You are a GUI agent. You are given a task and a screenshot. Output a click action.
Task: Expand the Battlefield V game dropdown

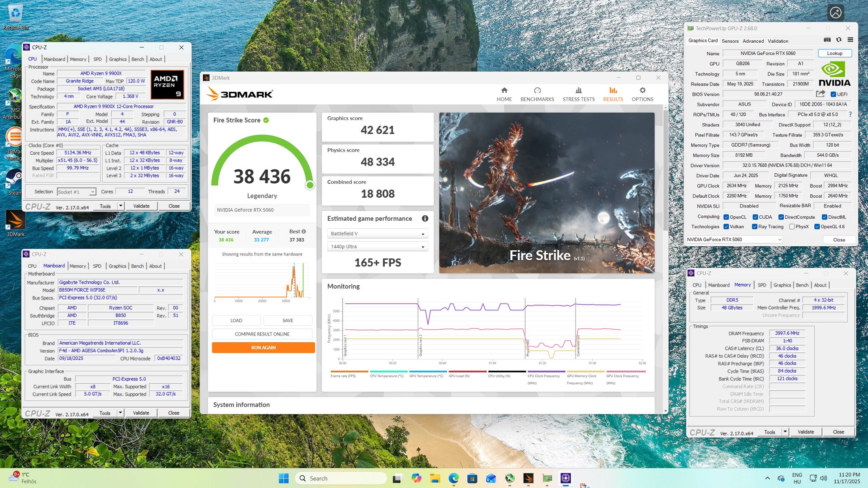(x=377, y=234)
